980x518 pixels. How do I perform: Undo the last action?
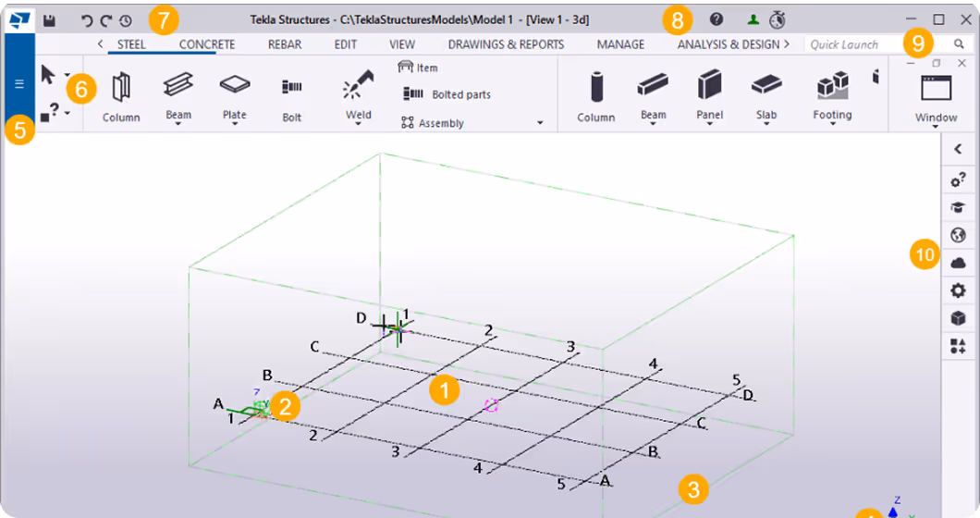coord(87,20)
